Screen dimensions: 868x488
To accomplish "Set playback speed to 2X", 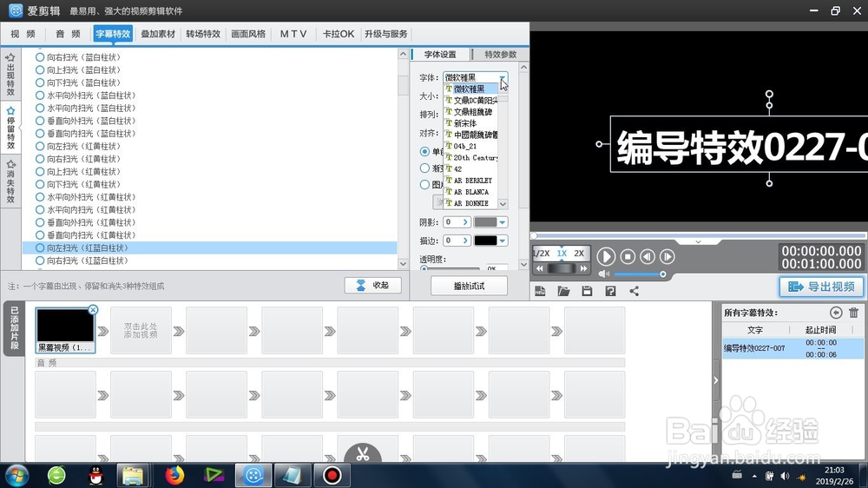I will [579, 254].
